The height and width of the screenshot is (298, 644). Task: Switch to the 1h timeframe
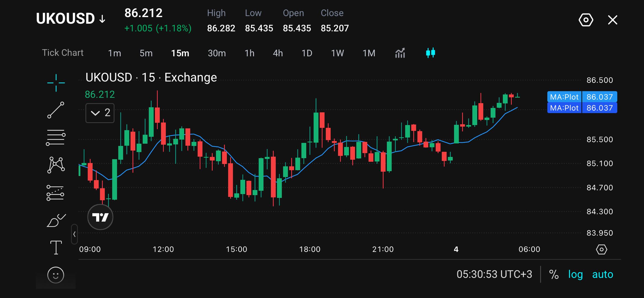pos(249,53)
